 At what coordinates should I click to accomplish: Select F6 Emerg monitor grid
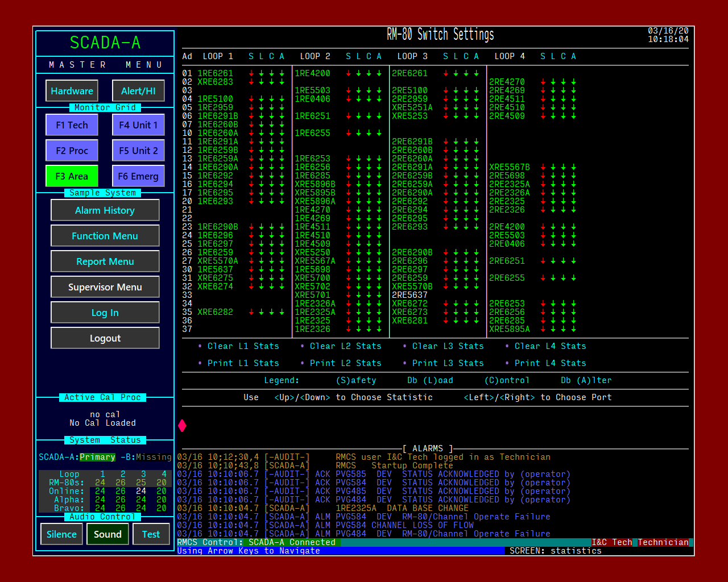[x=138, y=176]
